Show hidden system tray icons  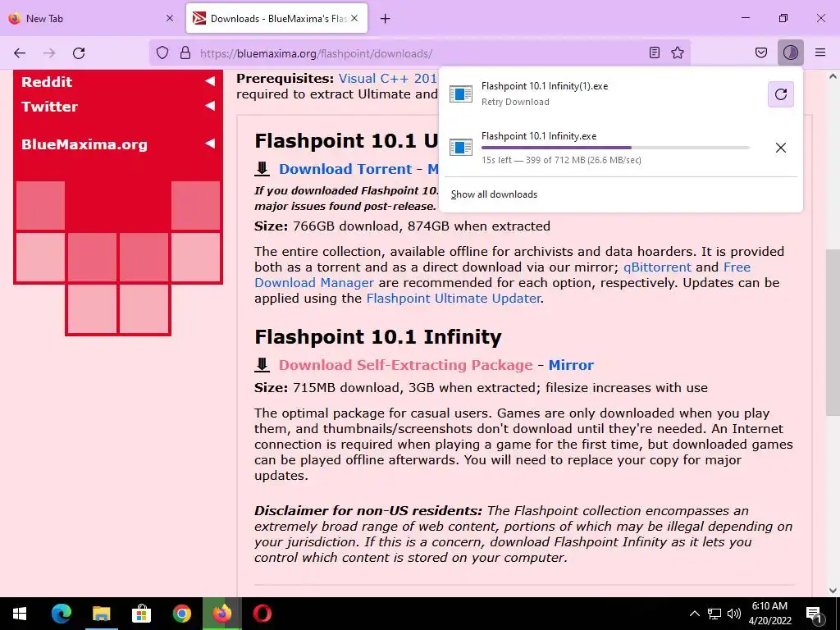tap(694, 614)
